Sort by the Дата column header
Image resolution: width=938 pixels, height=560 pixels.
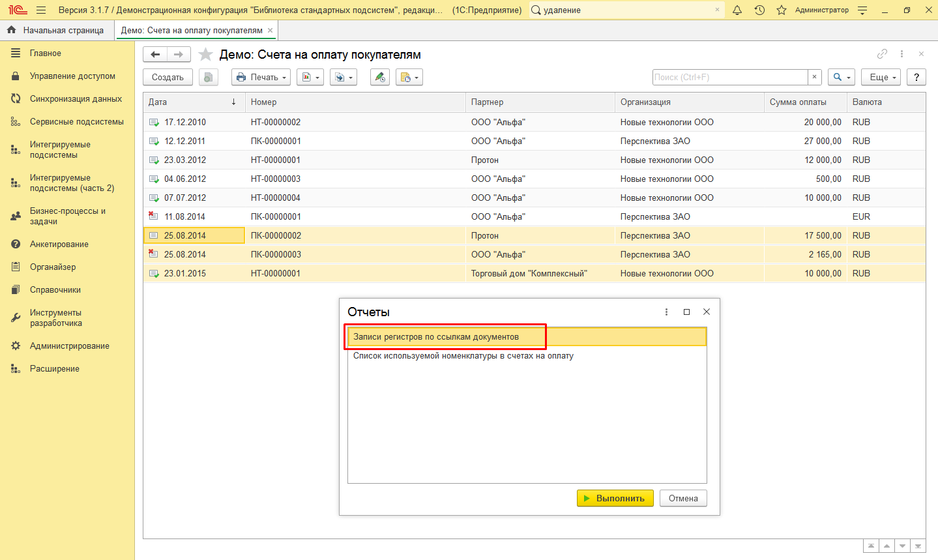click(194, 102)
